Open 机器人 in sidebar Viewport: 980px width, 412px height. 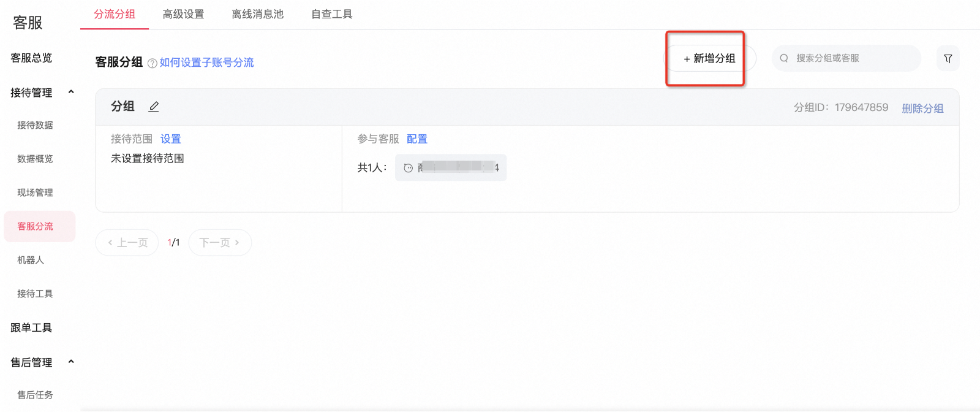tap(31, 260)
